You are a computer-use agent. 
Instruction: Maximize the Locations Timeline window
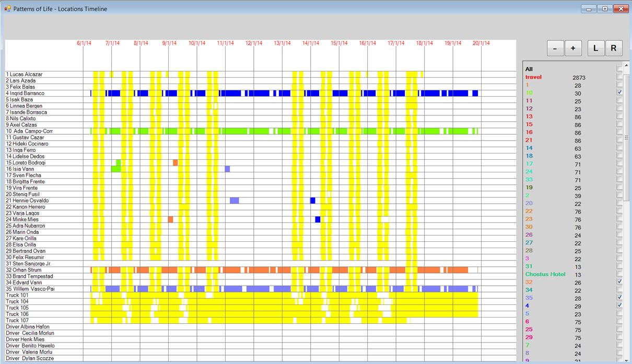coord(605,9)
